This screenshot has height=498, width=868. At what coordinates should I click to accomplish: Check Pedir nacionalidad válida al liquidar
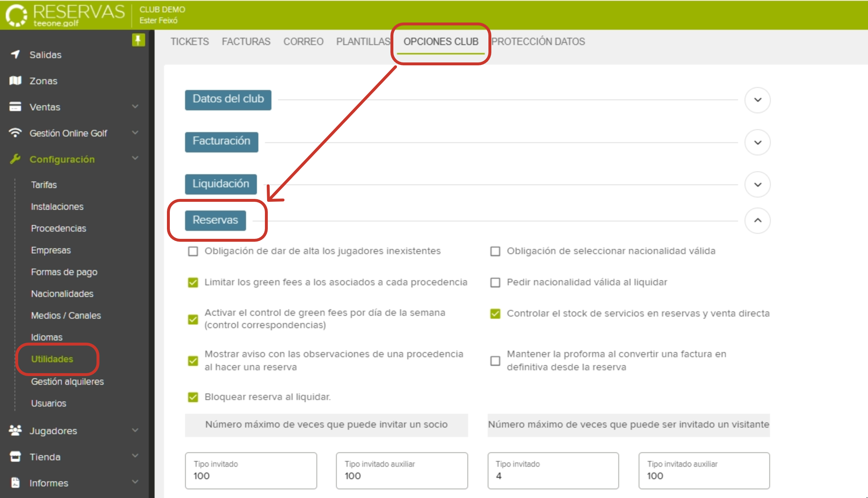coord(495,282)
